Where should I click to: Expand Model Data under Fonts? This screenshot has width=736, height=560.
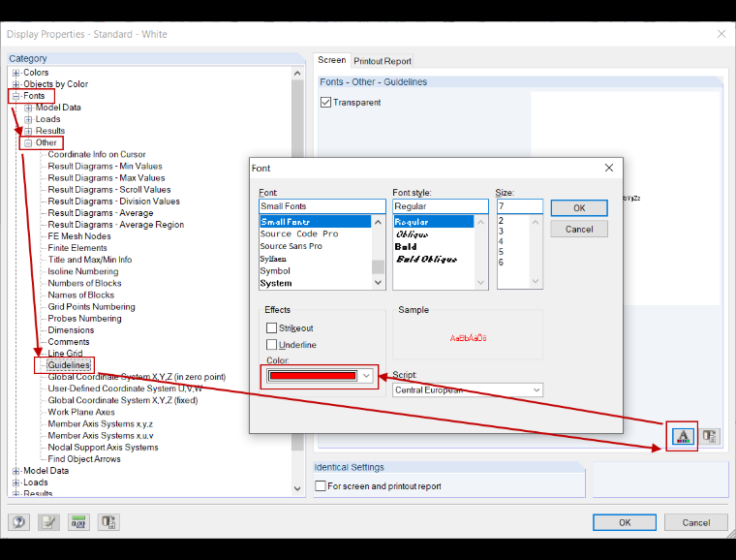(x=28, y=108)
